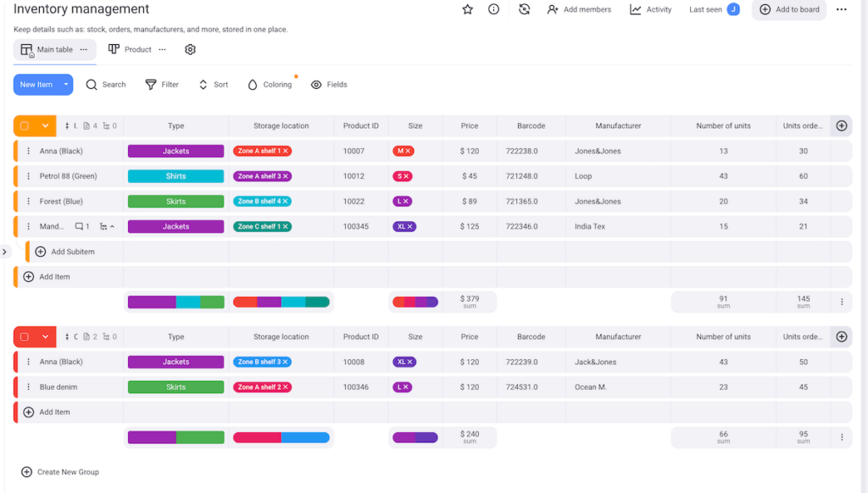Screen dimensions: 868x493
Task: Click the Activity icon in the header
Action: point(649,9)
